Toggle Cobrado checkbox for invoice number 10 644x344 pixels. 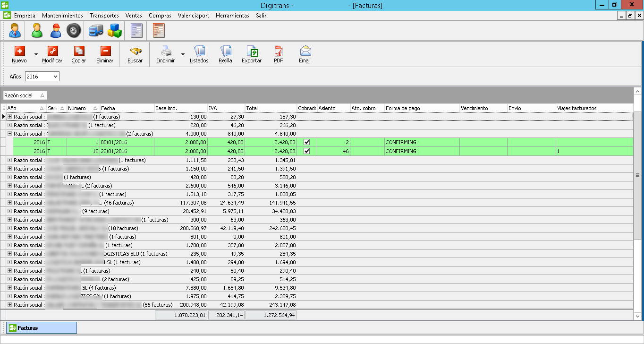(x=307, y=151)
